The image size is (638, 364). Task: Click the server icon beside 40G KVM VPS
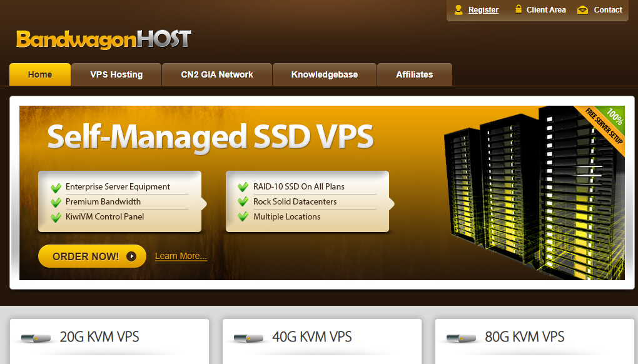248,338
